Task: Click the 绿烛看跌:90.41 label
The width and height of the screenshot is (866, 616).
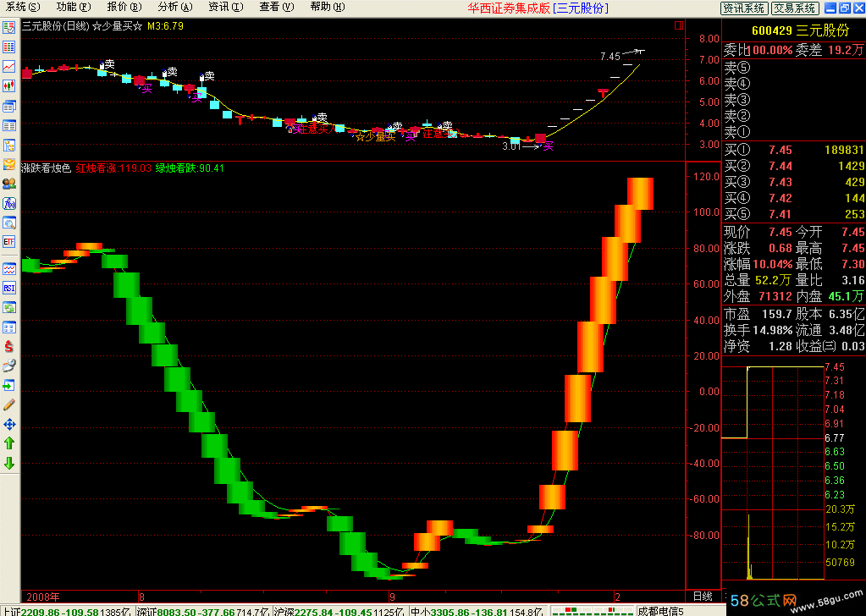Action: 190,168
